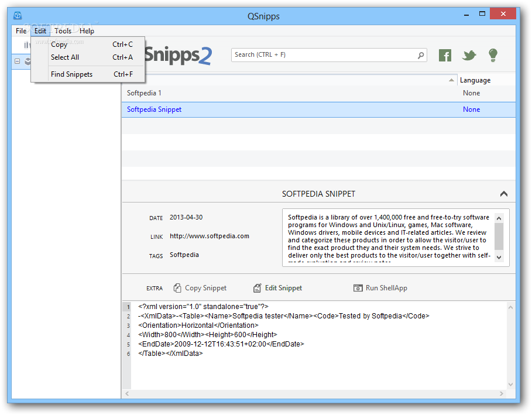This screenshot has height=415, width=532.
Task: Click the Edit Snippet pencil icon
Action: pos(257,288)
